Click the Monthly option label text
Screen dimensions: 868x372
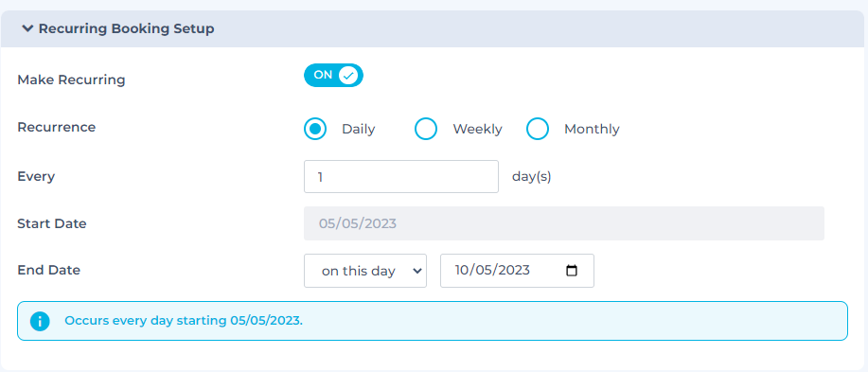point(592,129)
